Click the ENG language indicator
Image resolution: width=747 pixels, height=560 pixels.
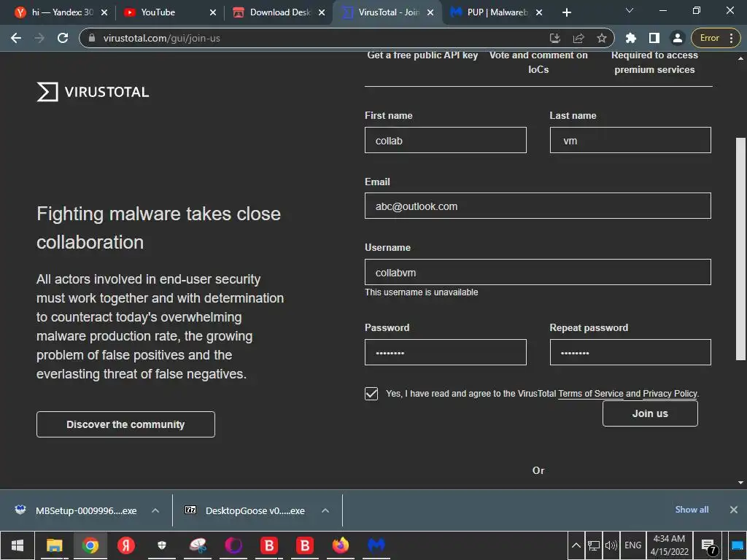click(x=632, y=545)
